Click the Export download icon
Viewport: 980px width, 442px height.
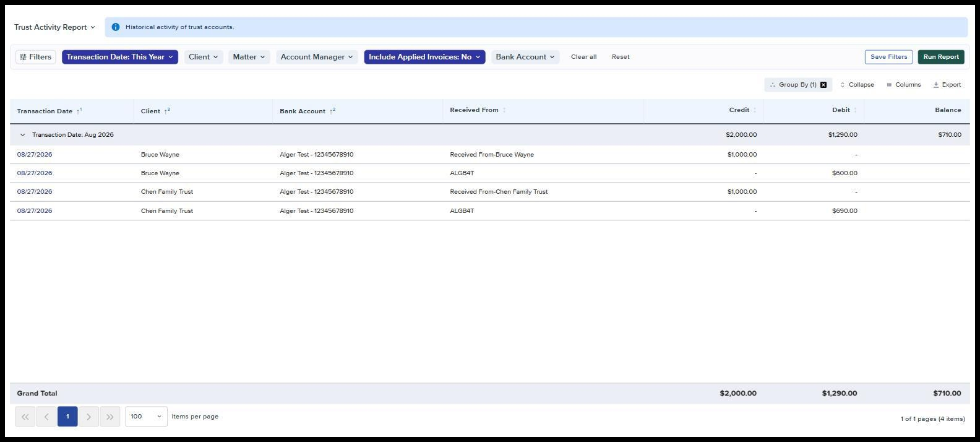[936, 85]
